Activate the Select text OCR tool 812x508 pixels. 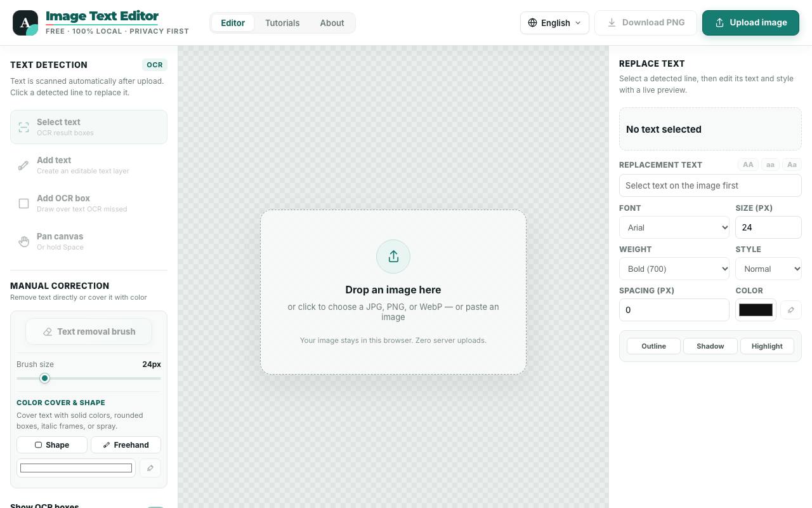(x=89, y=127)
